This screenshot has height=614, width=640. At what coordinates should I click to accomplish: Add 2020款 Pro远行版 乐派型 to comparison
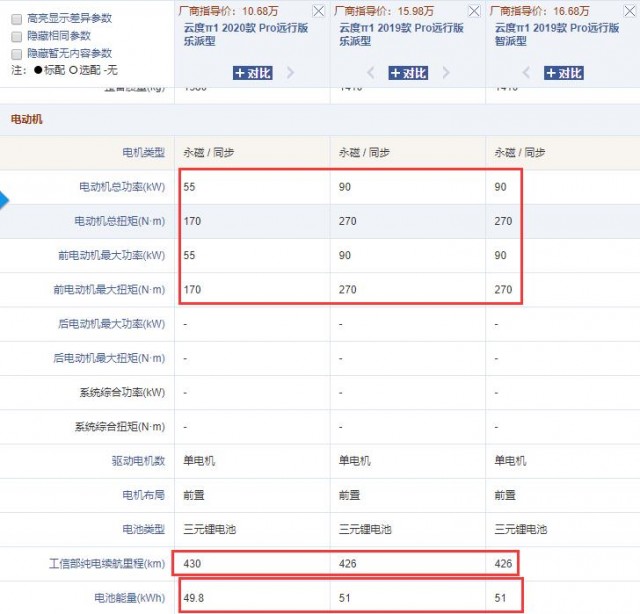[x=253, y=73]
